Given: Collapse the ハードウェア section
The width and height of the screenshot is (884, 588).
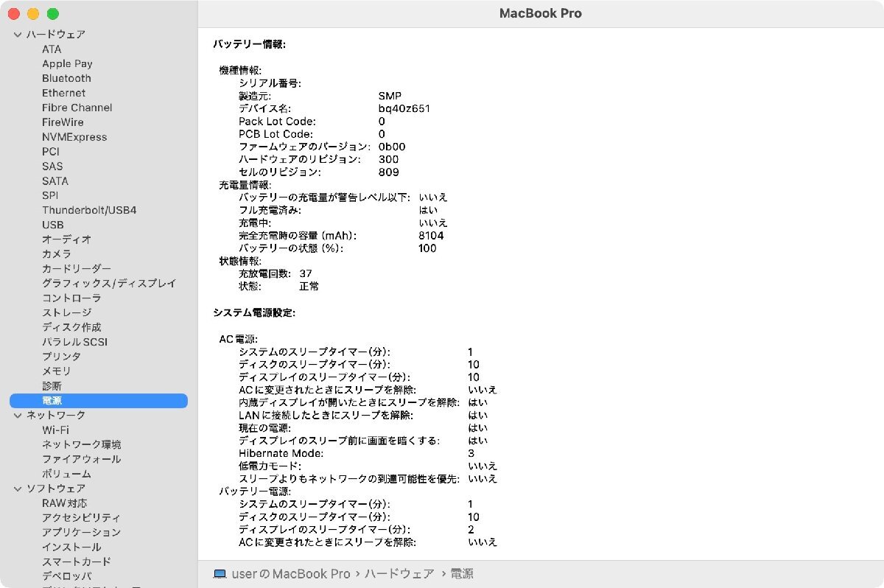Looking at the screenshot, I should tap(16, 34).
